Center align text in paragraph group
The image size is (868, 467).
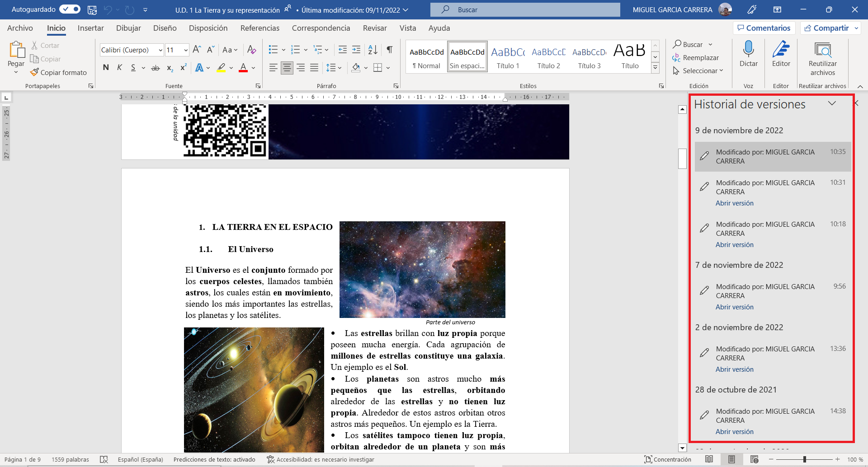click(x=287, y=68)
